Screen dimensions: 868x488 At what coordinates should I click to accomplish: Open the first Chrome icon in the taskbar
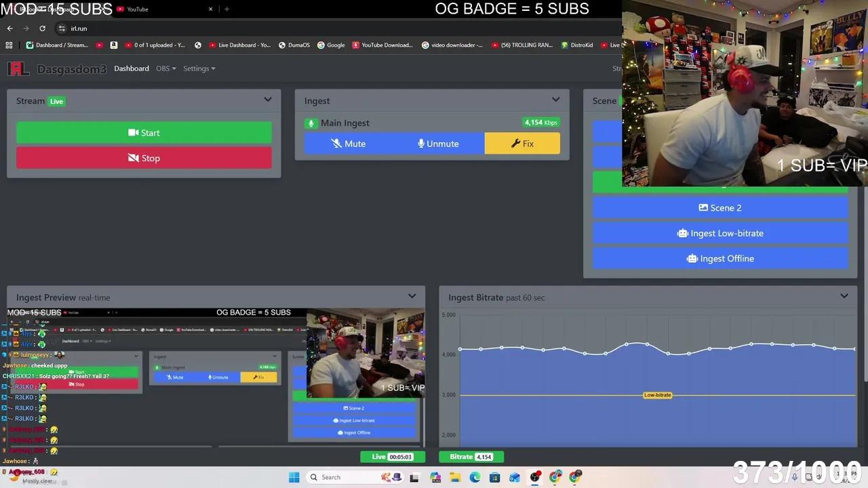tap(555, 477)
